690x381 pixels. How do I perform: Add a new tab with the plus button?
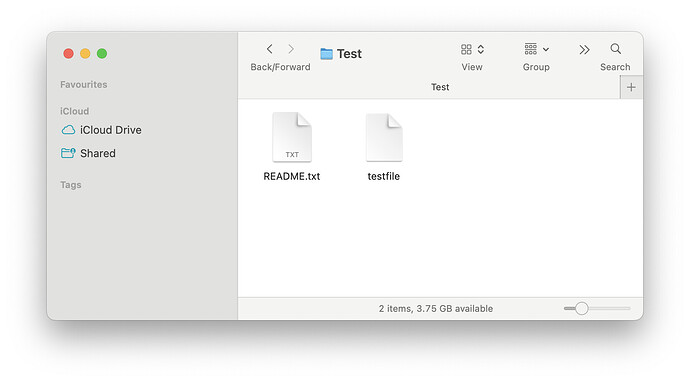[631, 87]
